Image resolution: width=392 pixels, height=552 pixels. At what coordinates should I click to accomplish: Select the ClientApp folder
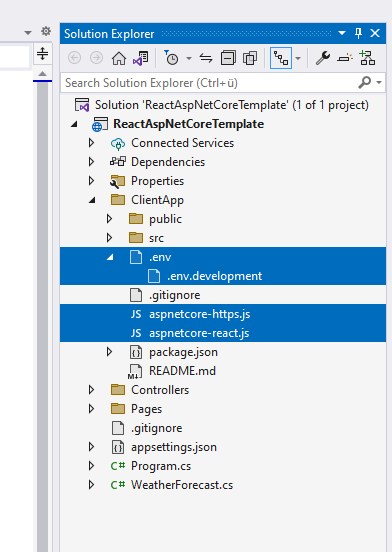point(157,200)
